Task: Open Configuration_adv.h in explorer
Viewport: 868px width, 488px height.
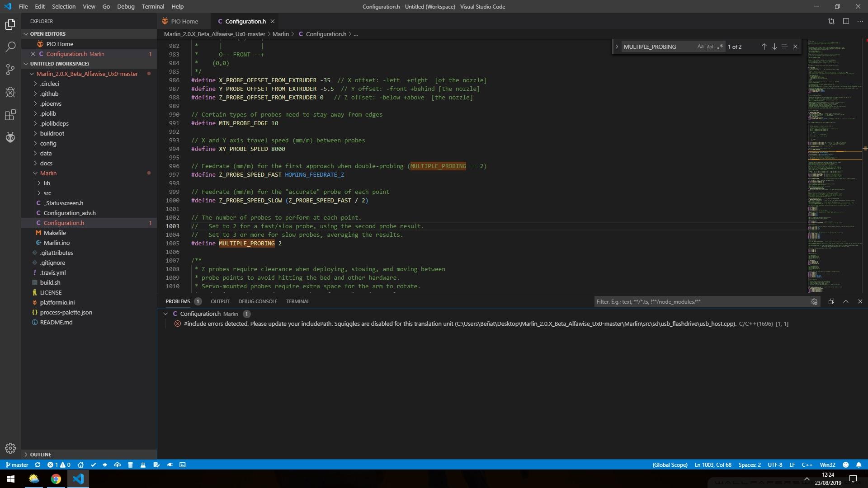Action: pyautogui.click(x=70, y=213)
